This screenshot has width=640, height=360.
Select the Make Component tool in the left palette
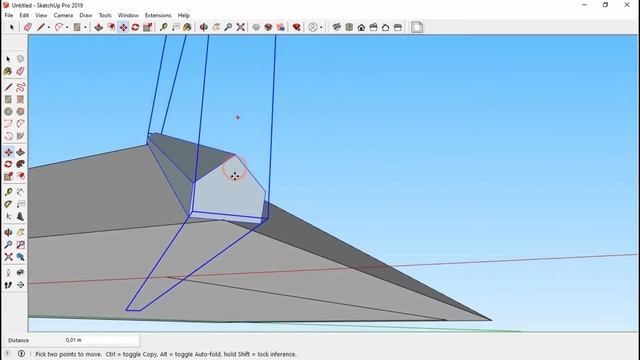tap(20, 59)
